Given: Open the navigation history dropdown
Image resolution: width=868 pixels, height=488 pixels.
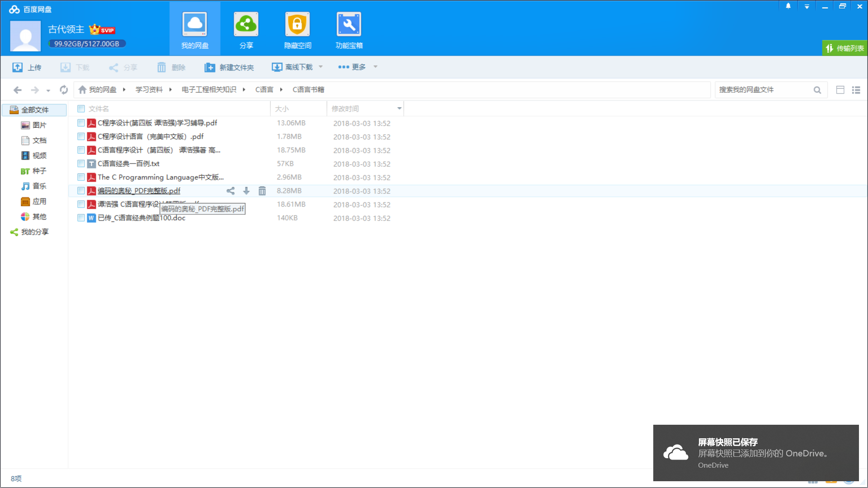Looking at the screenshot, I should tap(48, 90).
